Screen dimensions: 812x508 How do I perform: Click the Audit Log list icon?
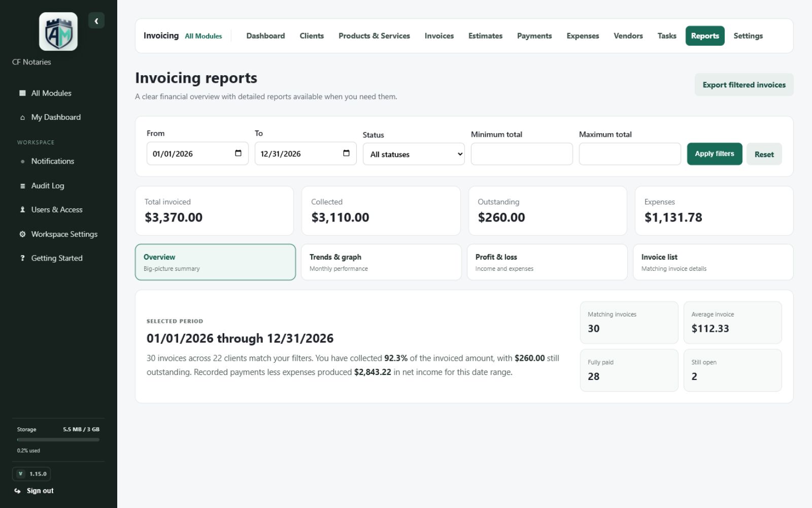22,186
